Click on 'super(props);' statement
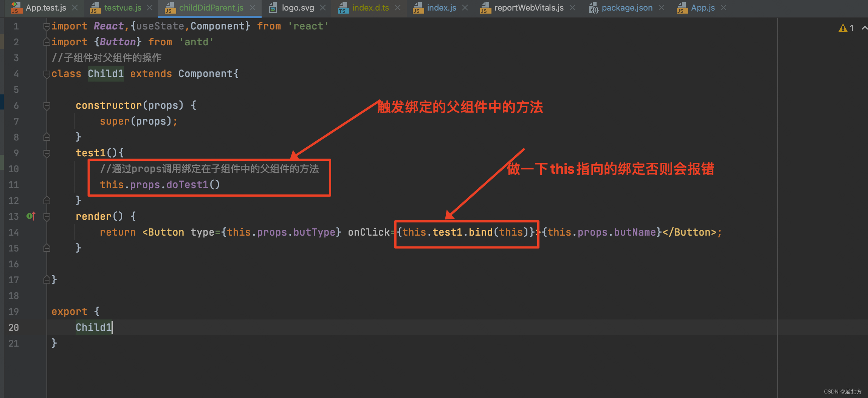This screenshot has width=868, height=398. point(139,121)
